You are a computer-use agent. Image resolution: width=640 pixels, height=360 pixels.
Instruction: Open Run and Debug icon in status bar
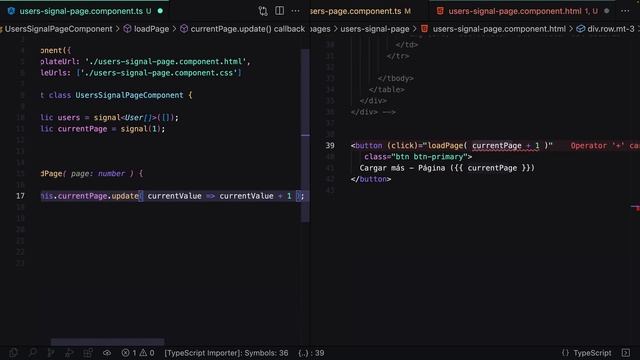click(69, 353)
